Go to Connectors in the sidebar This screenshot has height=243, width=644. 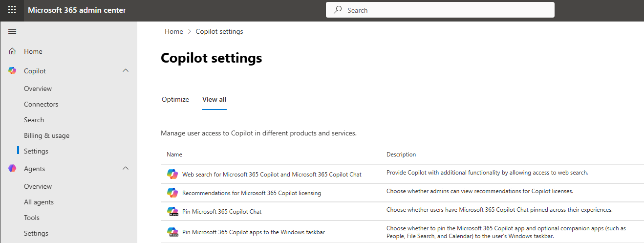[41, 104]
